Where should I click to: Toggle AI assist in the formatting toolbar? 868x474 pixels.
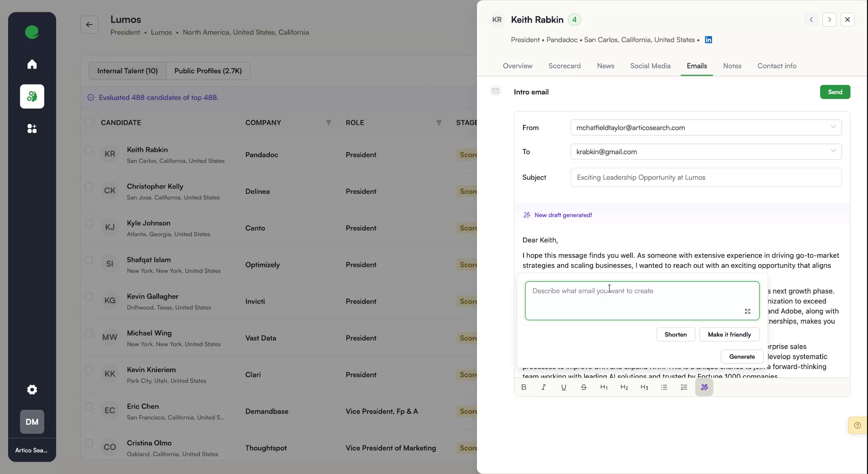pos(704,387)
